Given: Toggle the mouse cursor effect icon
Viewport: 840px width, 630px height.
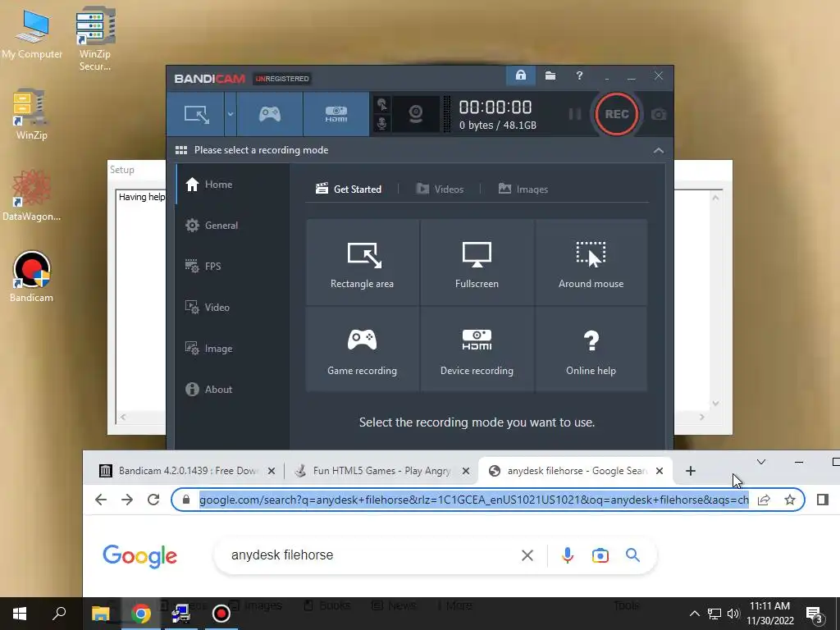Looking at the screenshot, I should (x=382, y=104).
